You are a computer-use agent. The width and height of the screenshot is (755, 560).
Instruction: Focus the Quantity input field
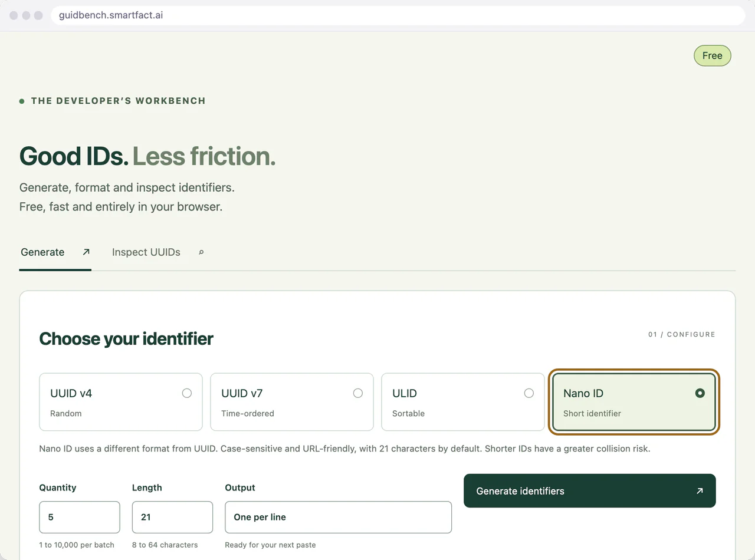pos(80,517)
